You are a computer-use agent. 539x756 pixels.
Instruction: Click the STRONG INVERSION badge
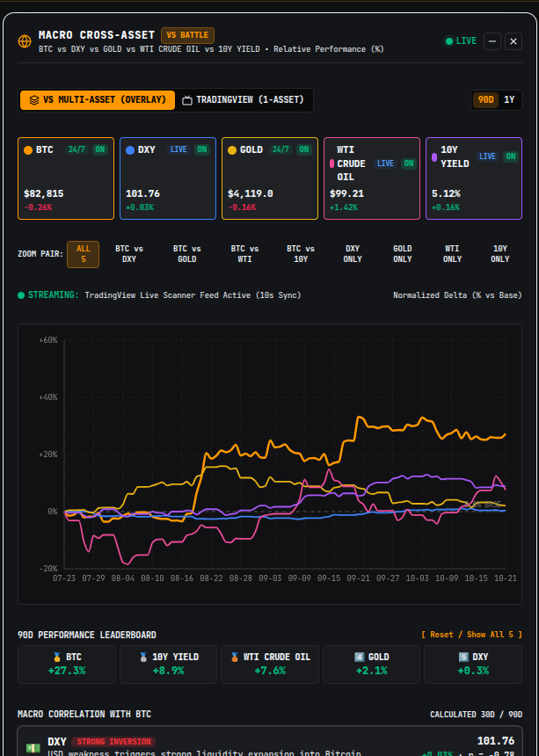[x=113, y=742]
